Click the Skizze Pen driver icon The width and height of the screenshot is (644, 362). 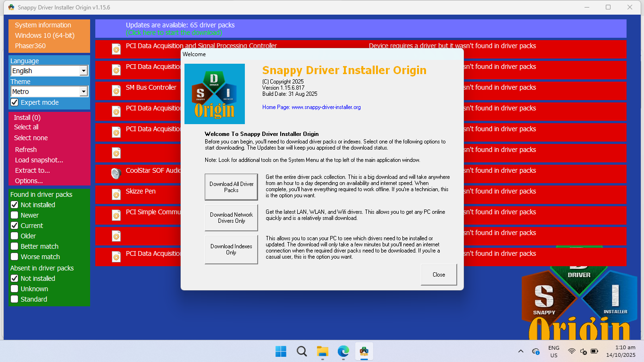pyautogui.click(x=116, y=194)
